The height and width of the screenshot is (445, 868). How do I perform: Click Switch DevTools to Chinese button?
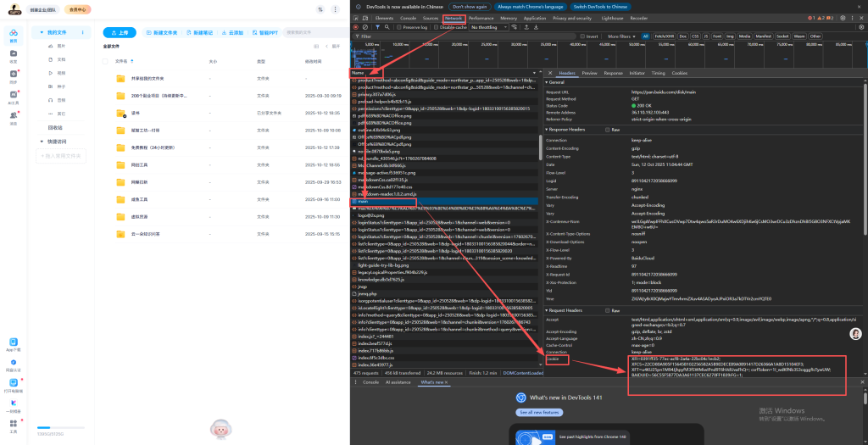tap(600, 6)
